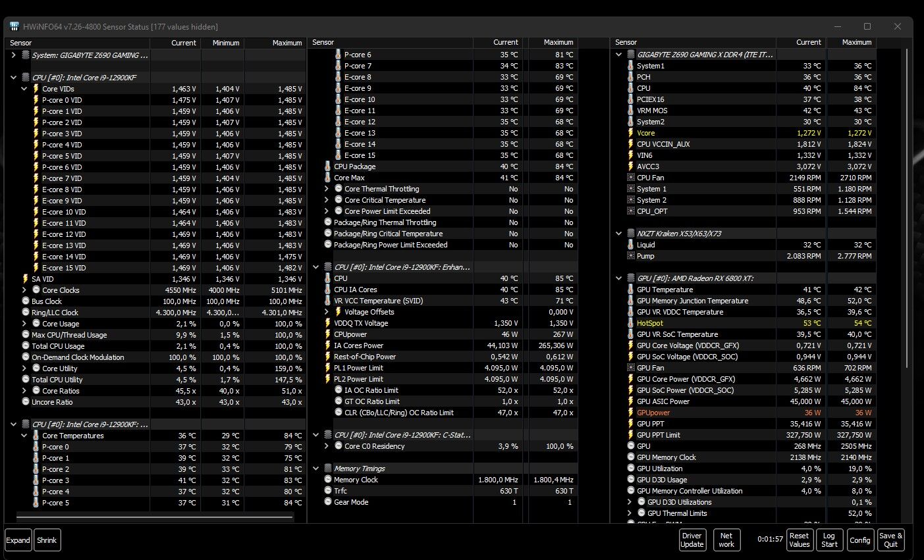Click the fan icon beside CPU_OPT
The height and width of the screenshot is (560, 924).
click(x=631, y=211)
